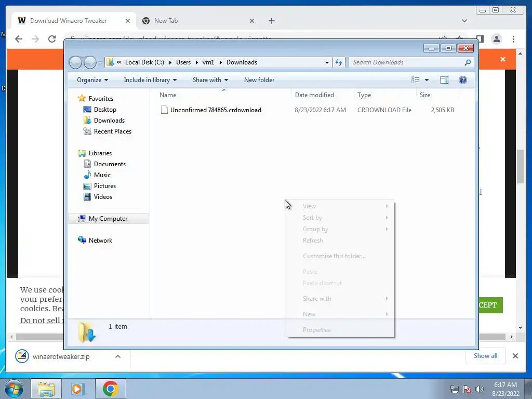Viewport: 532px width, 399px height.
Task: Select My Computer in navigation pane
Action: coord(108,219)
